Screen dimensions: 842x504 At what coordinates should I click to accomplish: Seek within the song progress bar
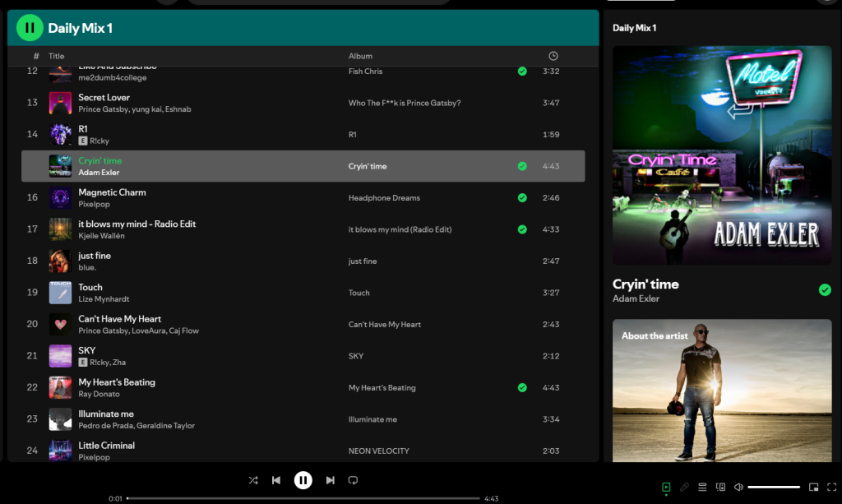(x=303, y=498)
